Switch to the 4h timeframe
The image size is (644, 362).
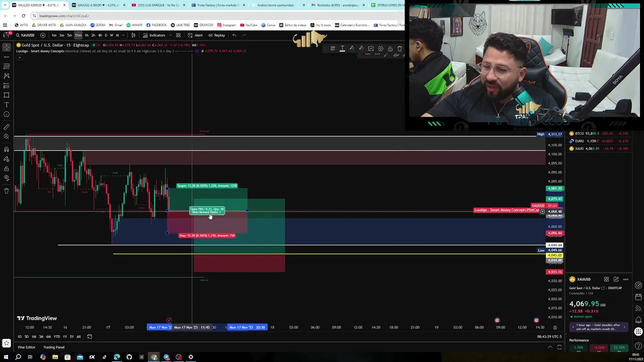click(100, 35)
